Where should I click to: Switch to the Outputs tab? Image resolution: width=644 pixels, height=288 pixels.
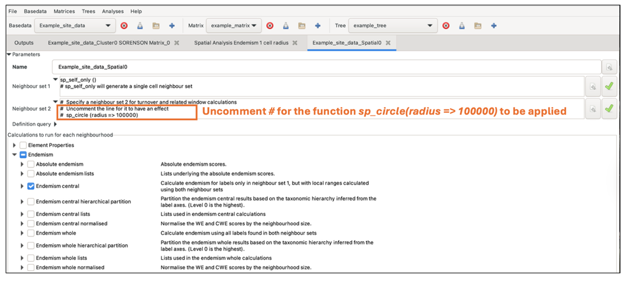(x=24, y=43)
